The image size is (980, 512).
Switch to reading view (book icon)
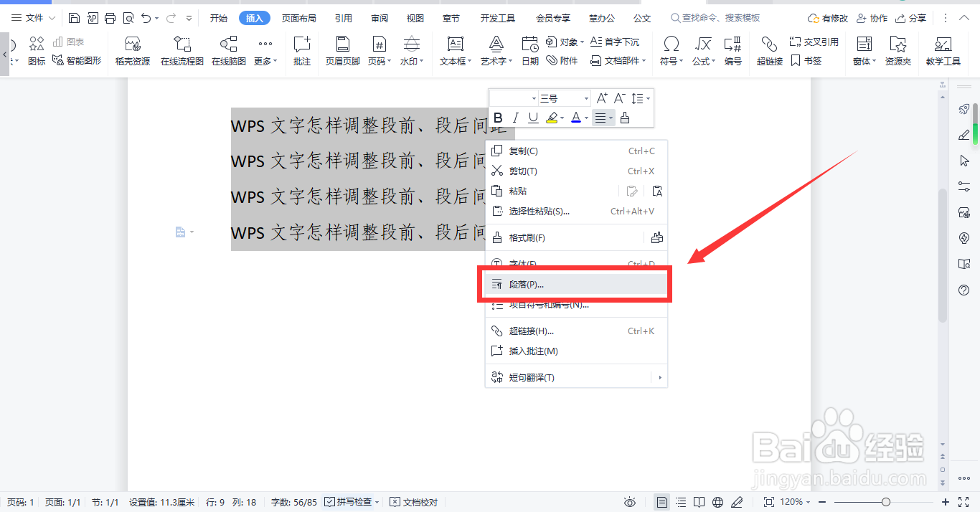tap(699, 502)
